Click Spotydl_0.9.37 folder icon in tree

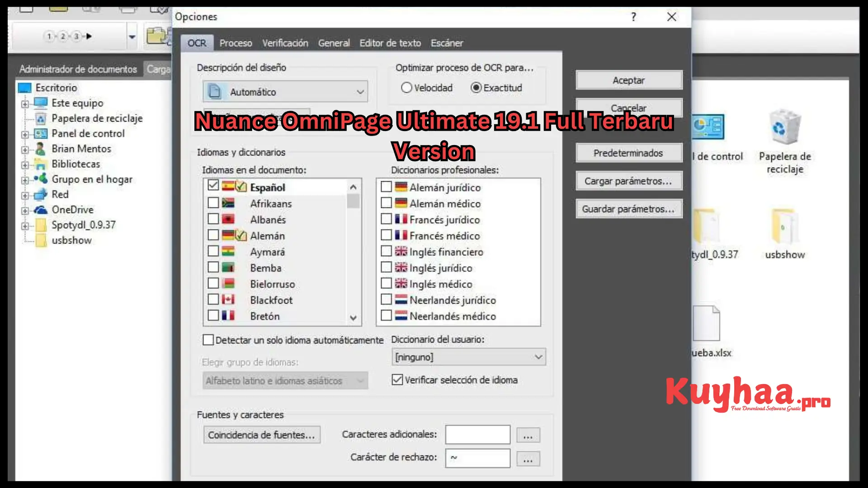tap(41, 225)
